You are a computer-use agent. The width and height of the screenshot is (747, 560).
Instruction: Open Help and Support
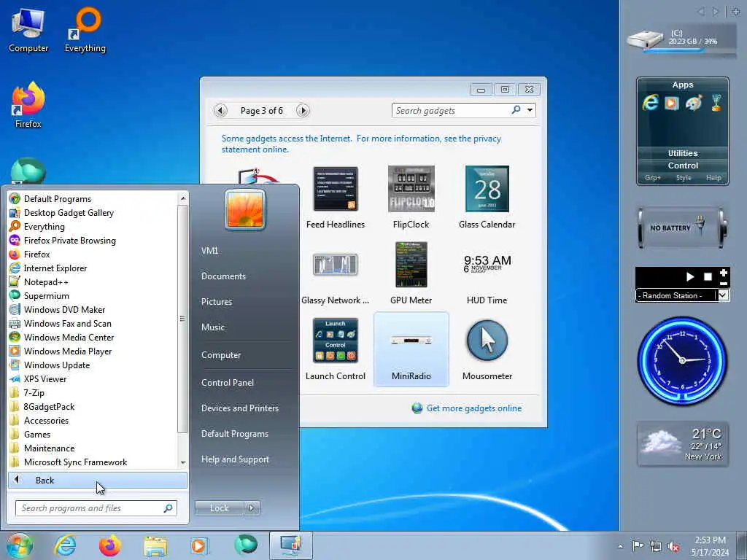tap(235, 459)
